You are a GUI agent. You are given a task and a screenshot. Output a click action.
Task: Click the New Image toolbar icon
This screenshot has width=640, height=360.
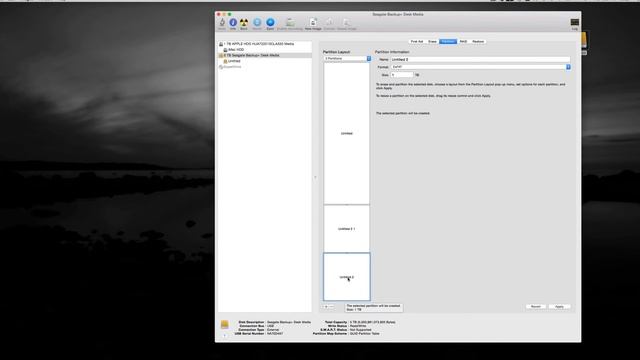[x=313, y=22]
